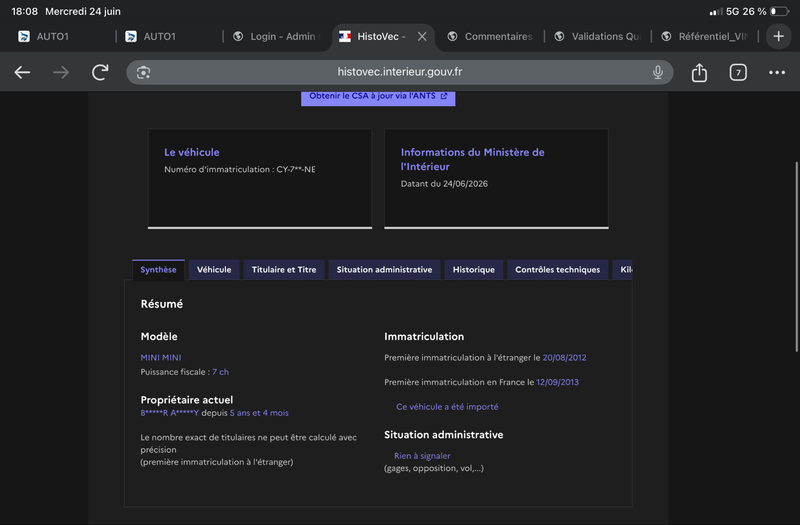
Task: Reload the HistoVec page
Action: pos(100,72)
